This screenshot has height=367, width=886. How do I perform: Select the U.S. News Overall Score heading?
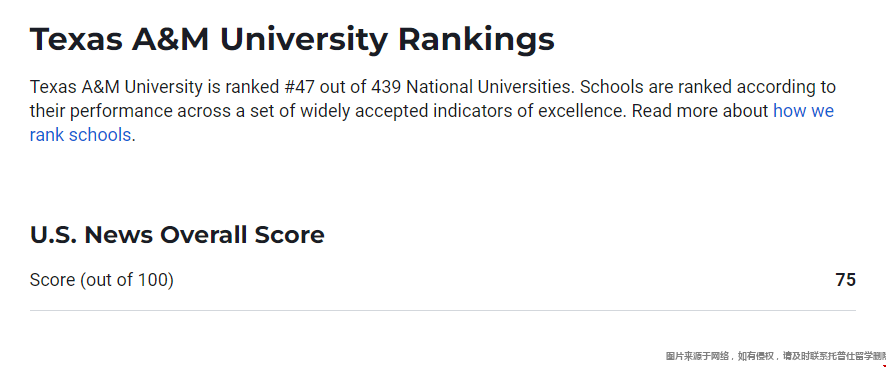pos(177,235)
